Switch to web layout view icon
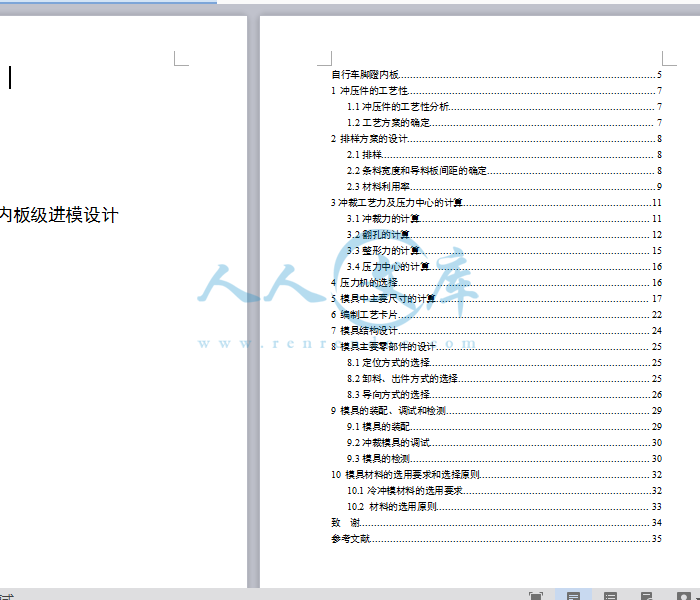The image size is (700, 600). pyautogui.click(x=647, y=596)
